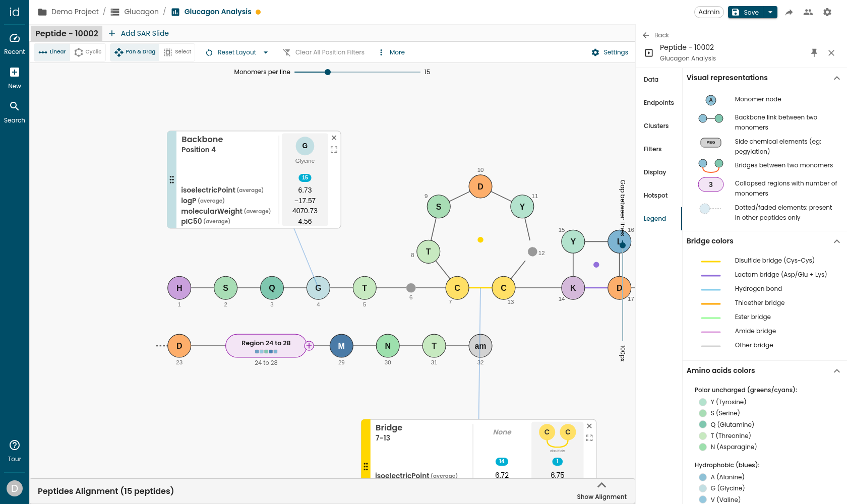847x504 pixels.
Task: Collapse Visual representations section
Action: point(837,78)
